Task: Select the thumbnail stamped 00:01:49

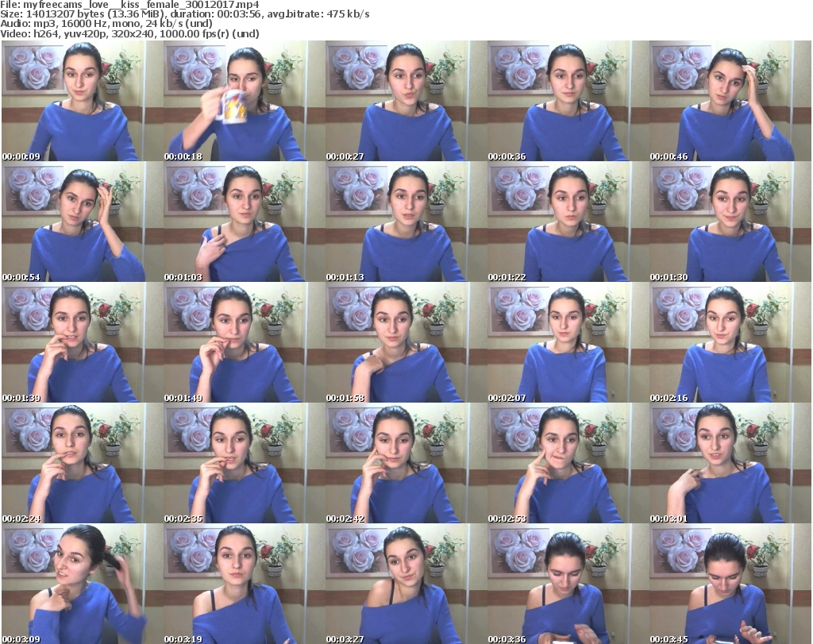Action: click(245, 343)
